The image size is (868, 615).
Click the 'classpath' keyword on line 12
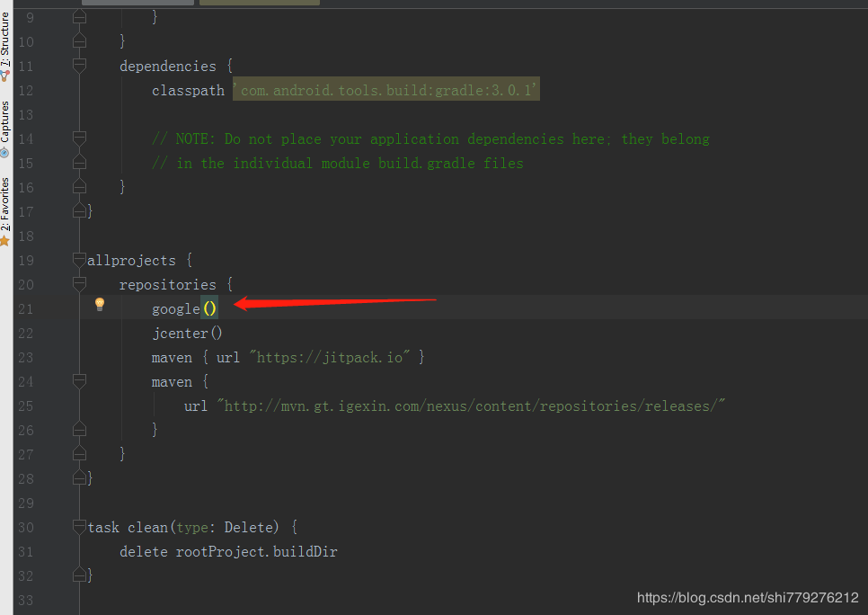click(x=188, y=90)
